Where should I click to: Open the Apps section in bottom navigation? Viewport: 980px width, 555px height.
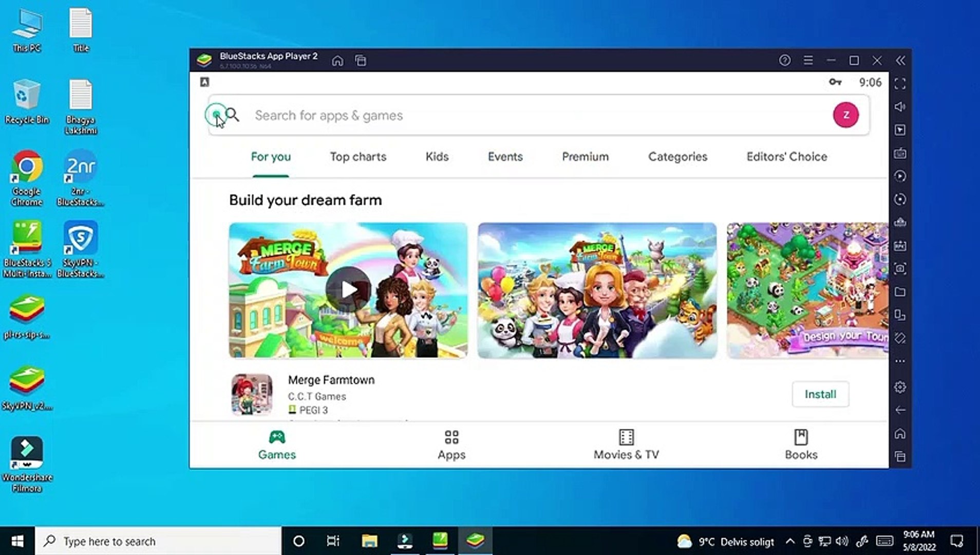451,445
